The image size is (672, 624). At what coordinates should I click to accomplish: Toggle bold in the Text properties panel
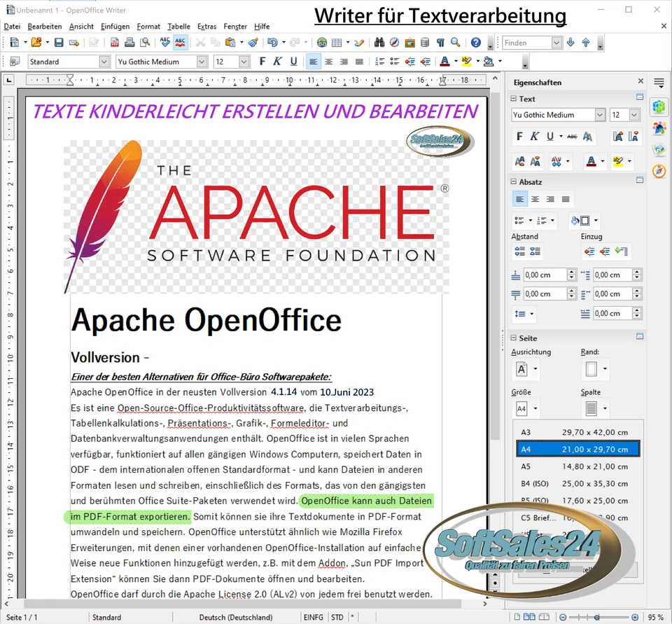click(520, 136)
